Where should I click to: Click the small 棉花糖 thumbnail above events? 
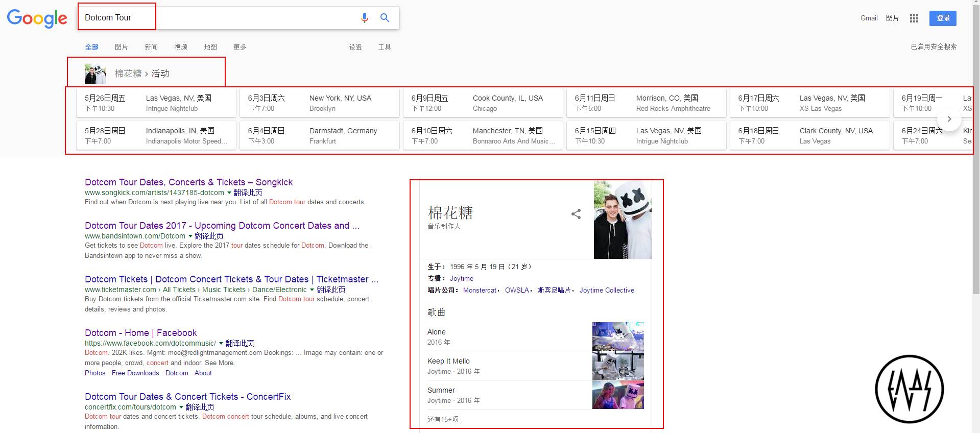coord(95,74)
